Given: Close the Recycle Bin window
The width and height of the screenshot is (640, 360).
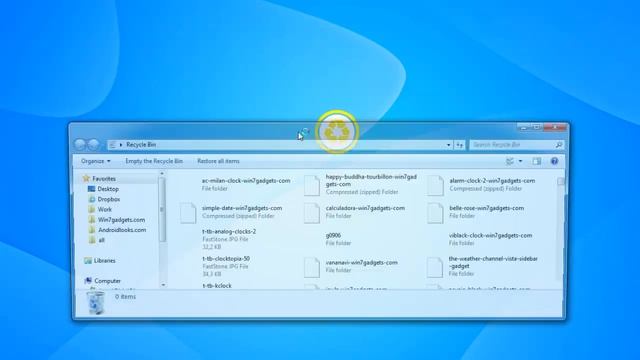Looking at the screenshot, I should pyautogui.click(x=556, y=127).
